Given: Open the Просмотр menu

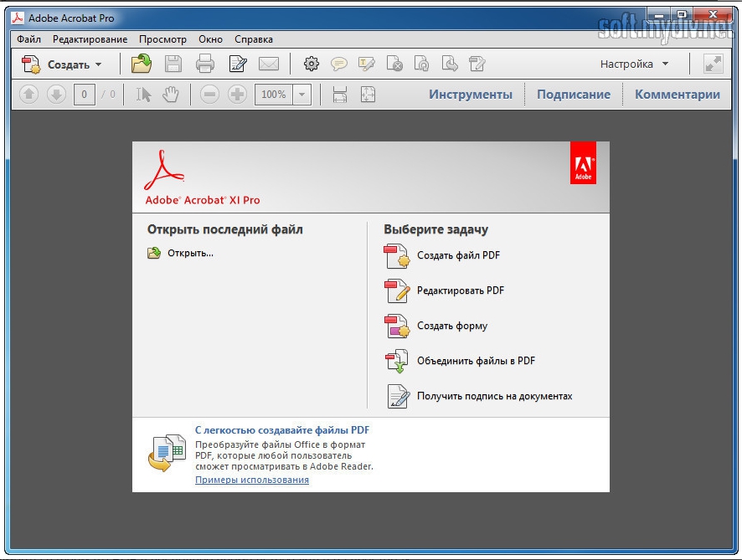Looking at the screenshot, I should (162, 39).
